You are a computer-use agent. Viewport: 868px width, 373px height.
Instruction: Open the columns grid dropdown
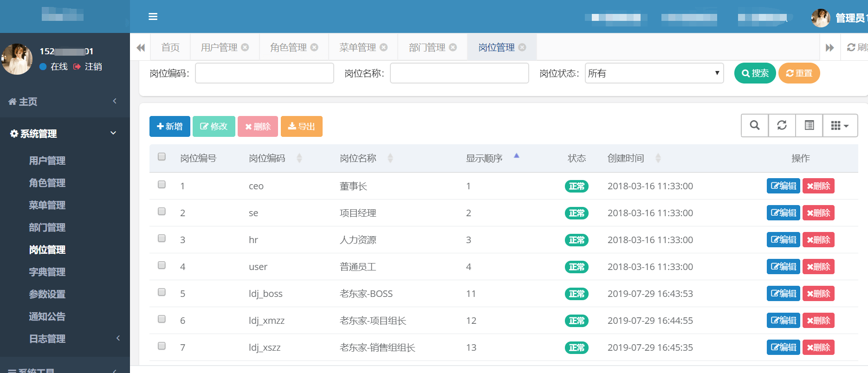point(840,125)
